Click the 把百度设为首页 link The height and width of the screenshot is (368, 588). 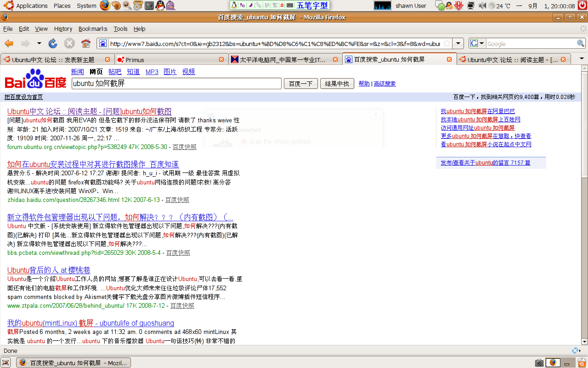tap(24, 97)
